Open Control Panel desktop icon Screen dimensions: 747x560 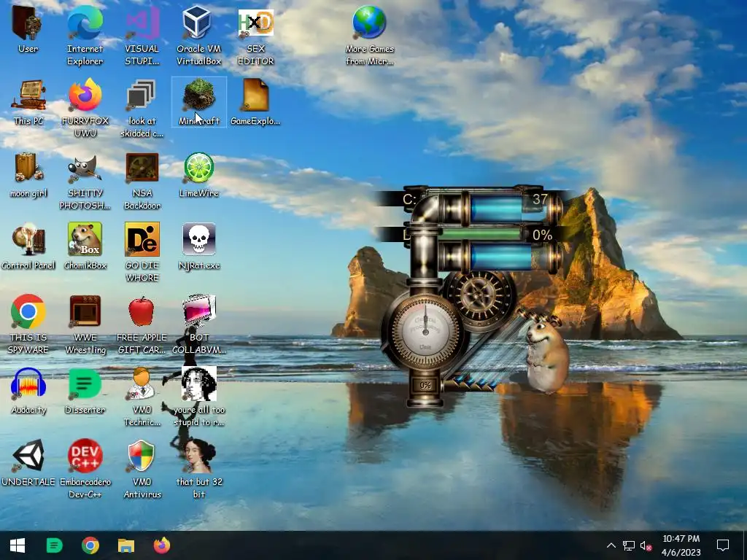pyautogui.click(x=28, y=240)
